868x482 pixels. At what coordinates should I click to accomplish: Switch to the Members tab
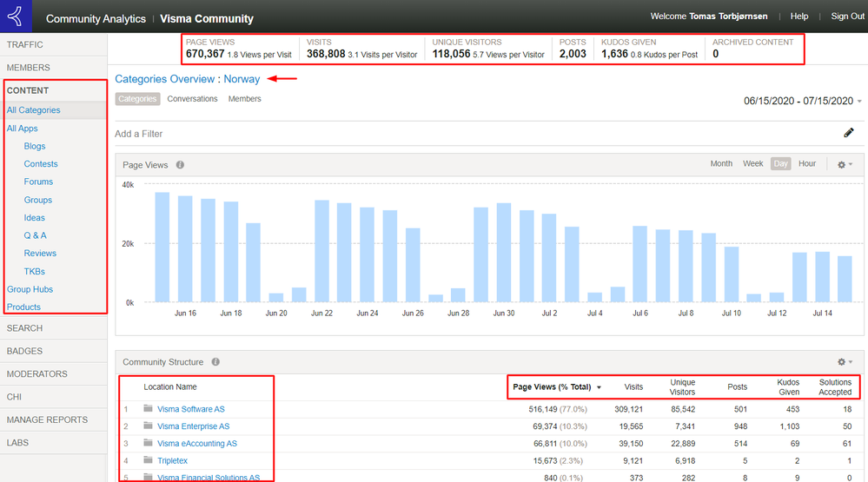click(x=245, y=99)
